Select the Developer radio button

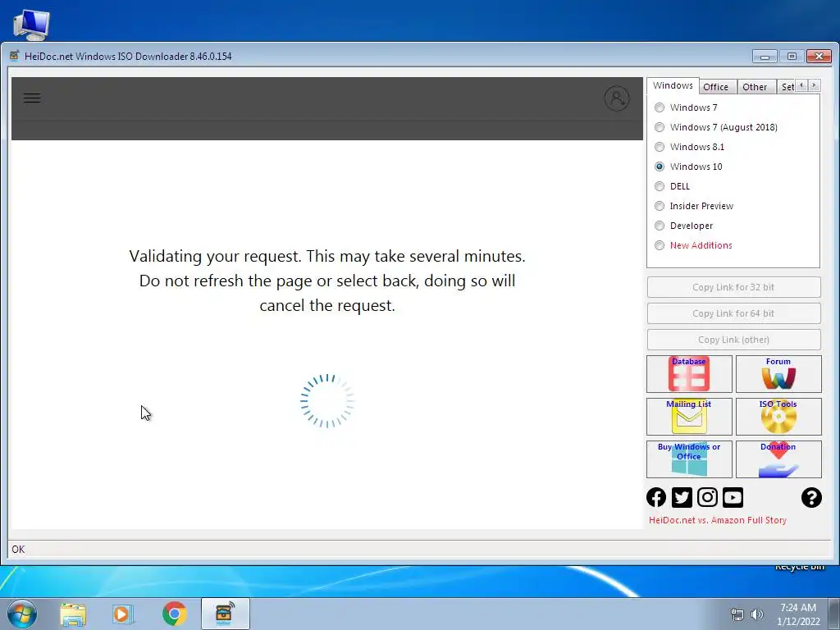point(660,226)
